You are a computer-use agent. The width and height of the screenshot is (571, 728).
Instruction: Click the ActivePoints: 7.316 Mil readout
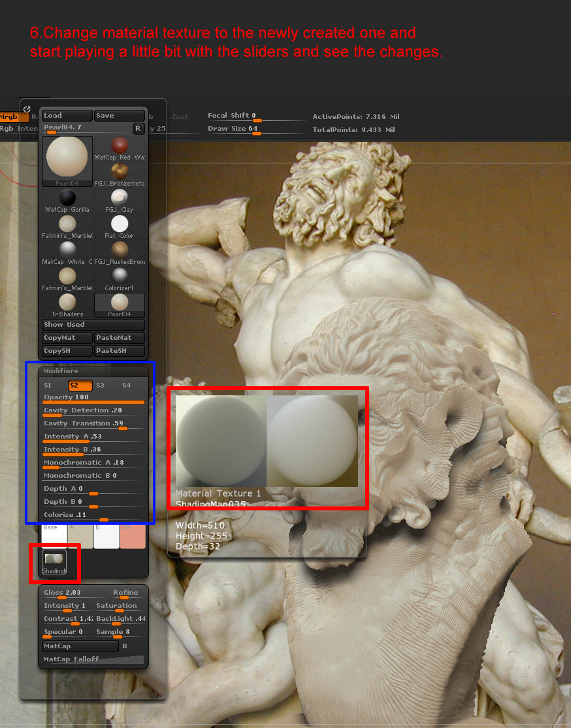356,116
